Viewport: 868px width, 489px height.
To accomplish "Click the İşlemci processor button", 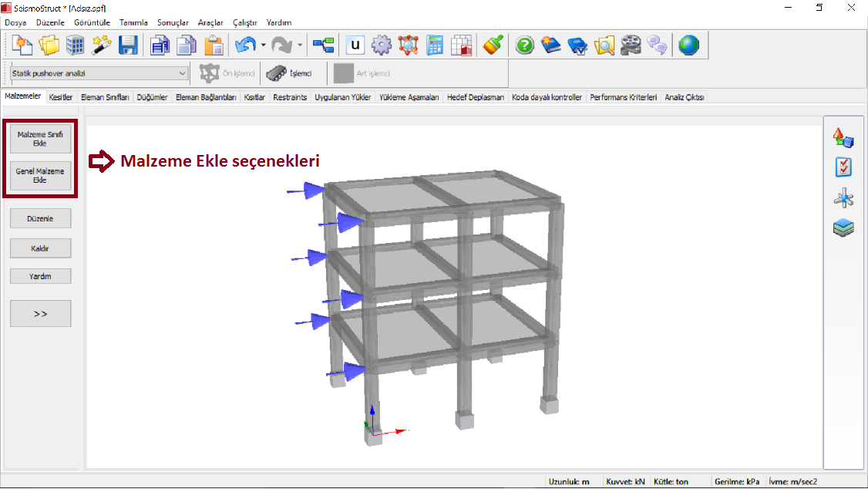I will (x=289, y=73).
